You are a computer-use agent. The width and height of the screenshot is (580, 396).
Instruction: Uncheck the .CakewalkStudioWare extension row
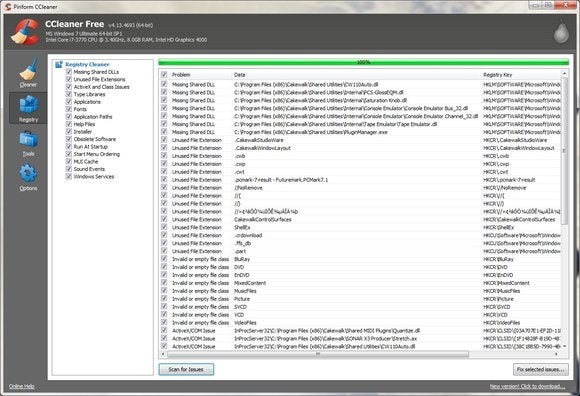(164, 140)
